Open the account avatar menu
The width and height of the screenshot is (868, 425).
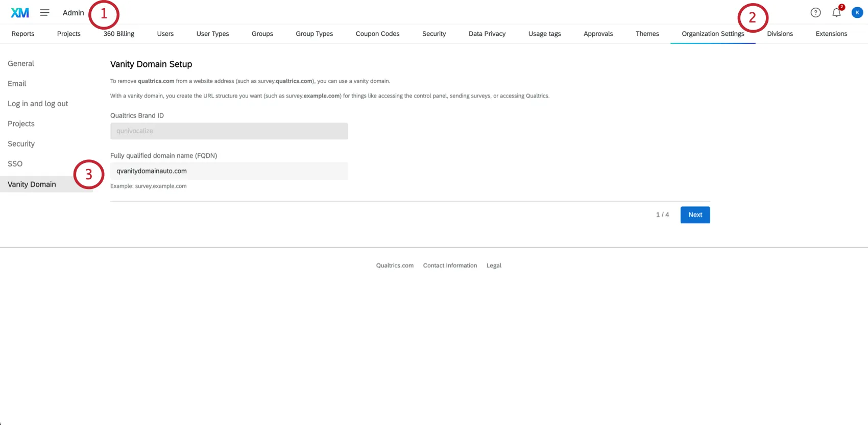point(857,13)
